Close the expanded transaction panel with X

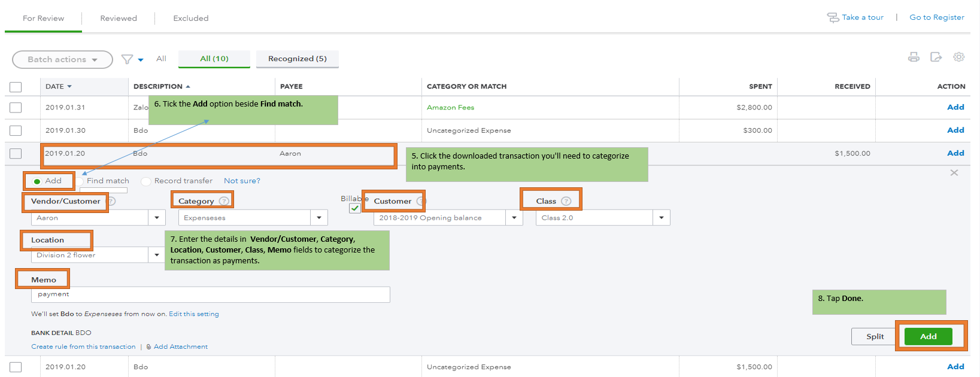point(954,173)
